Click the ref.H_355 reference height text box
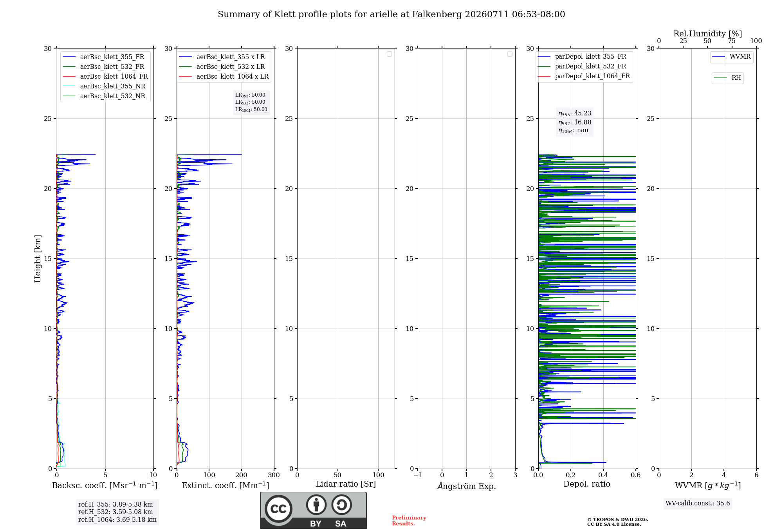Image resolution: width=783 pixels, height=532 pixels. 117,512
